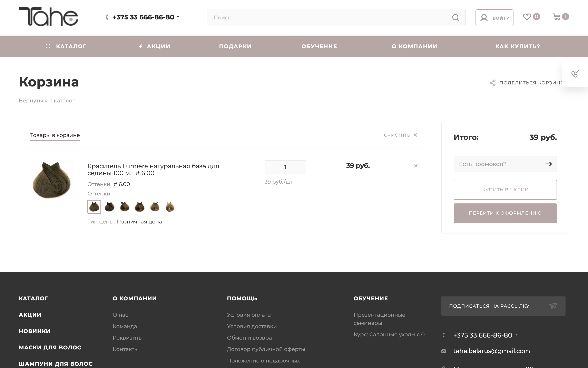Click the callback phone widget icon
Viewport: 588px width, 368px height.
(x=575, y=74)
